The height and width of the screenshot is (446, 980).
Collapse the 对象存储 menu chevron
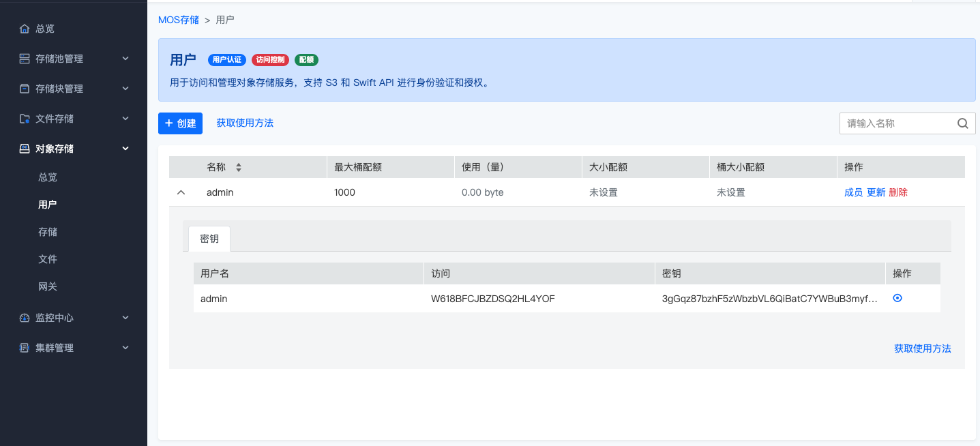point(125,149)
